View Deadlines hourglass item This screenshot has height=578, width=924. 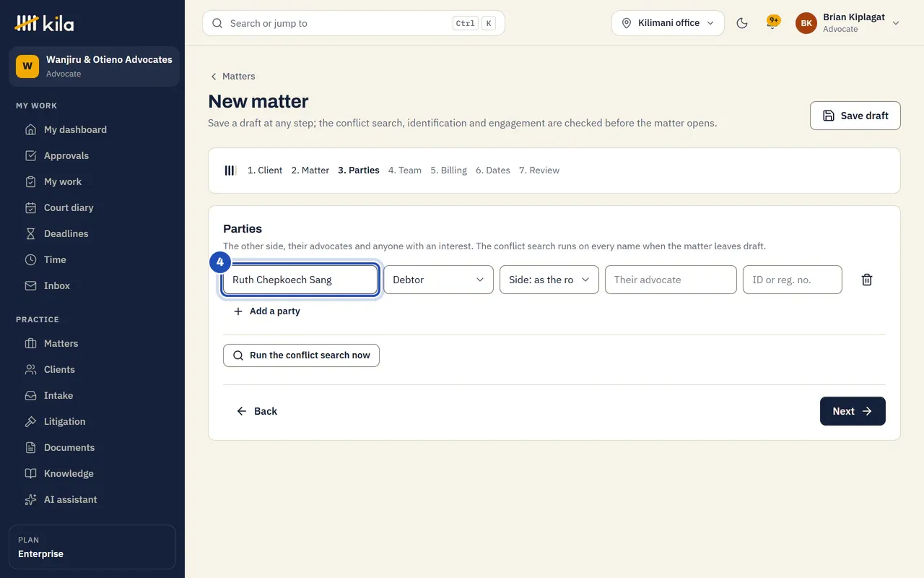point(92,233)
